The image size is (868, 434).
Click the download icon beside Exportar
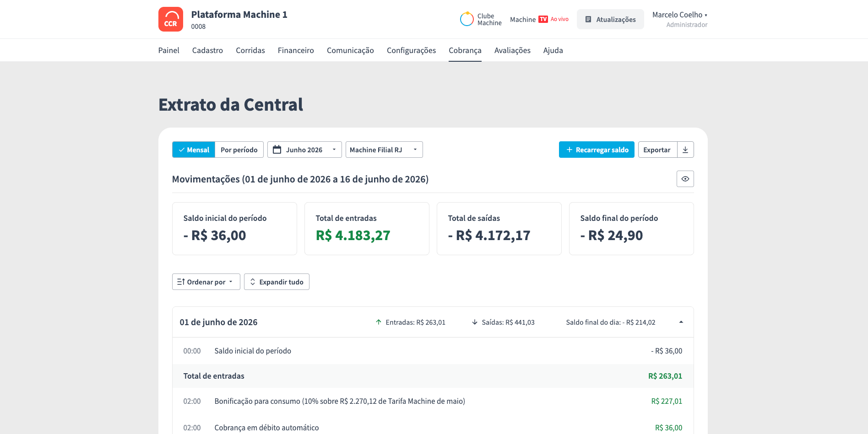coord(685,150)
